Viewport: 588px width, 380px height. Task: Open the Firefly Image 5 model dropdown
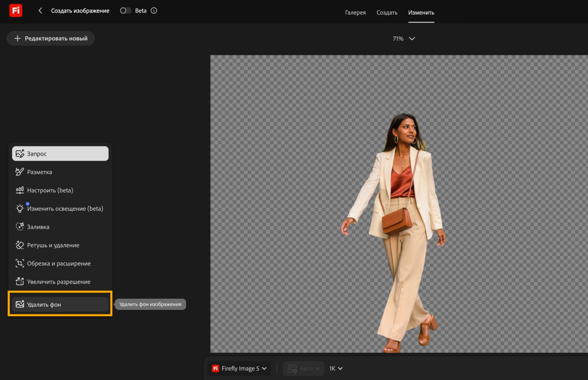click(239, 368)
